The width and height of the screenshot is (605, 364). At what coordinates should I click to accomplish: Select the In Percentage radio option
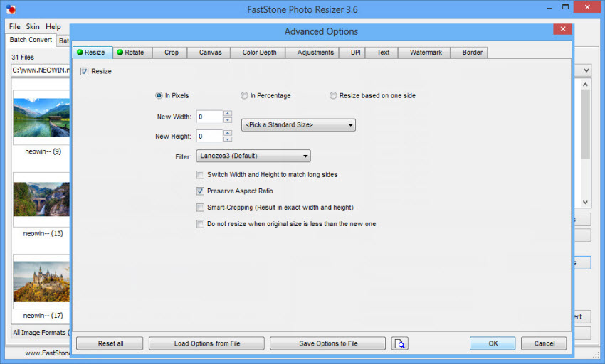click(x=244, y=95)
